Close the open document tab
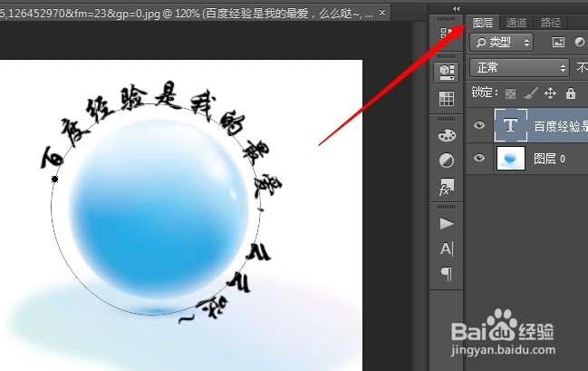588x371 pixels. click(x=382, y=13)
